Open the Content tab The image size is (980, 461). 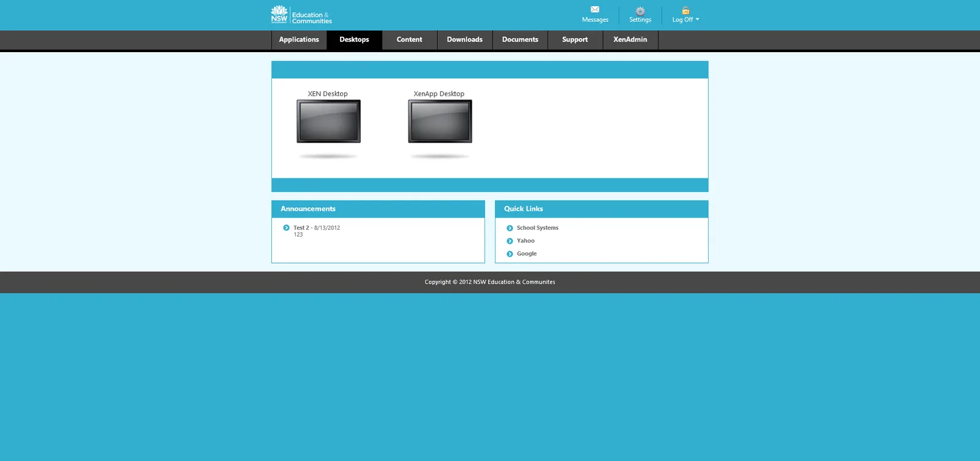409,40
